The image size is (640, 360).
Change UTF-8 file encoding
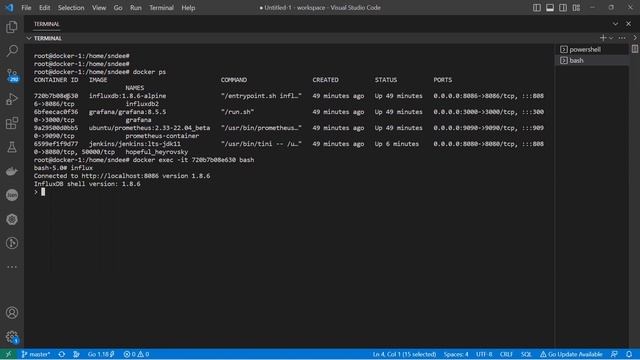pos(484,354)
